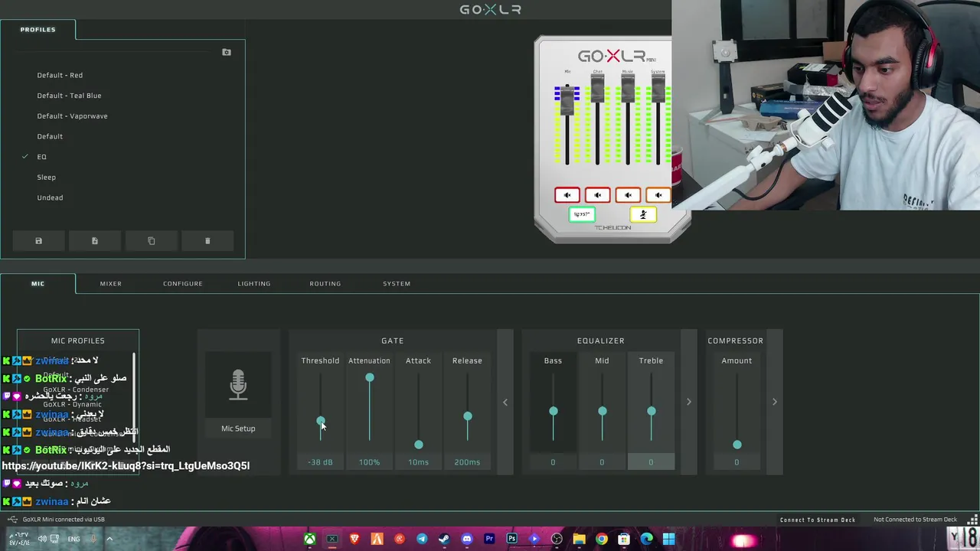Click the ENG language indicator

tap(73, 539)
